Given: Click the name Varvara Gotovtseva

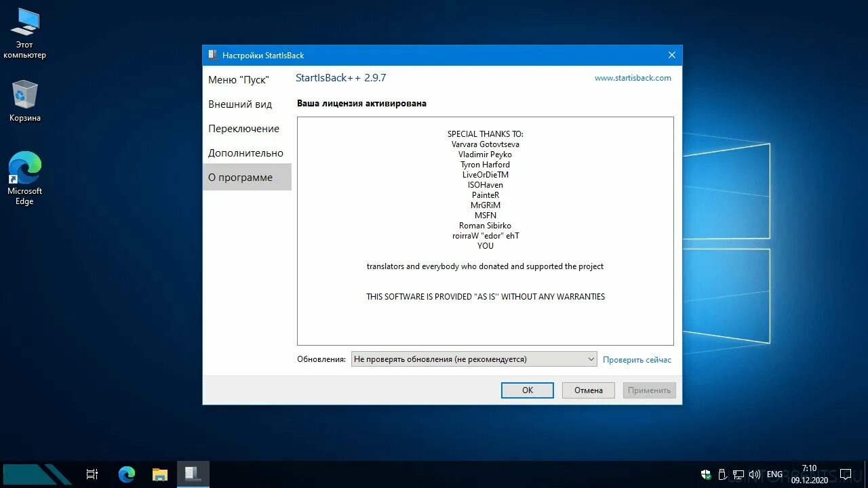Looking at the screenshot, I should 486,144.
